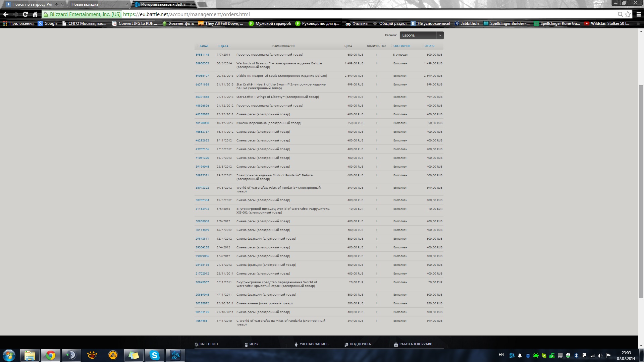644x362 pixels.
Task: Open the Jabbithole bookmark
Action: point(467,23)
